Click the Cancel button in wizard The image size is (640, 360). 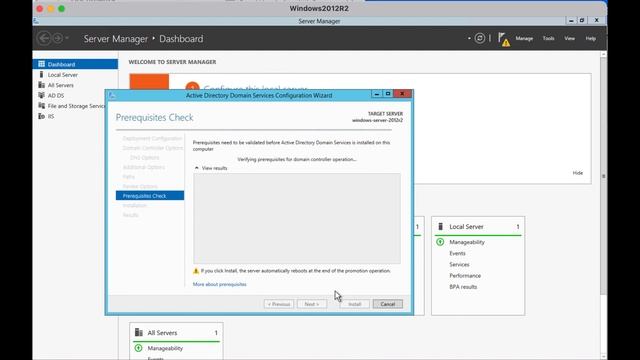[x=387, y=304]
